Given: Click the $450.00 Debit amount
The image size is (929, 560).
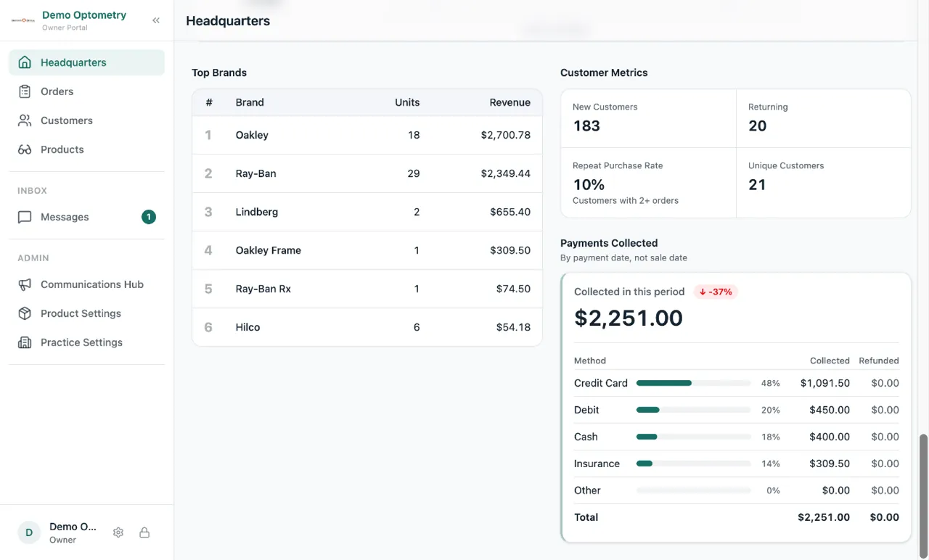Looking at the screenshot, I should (x=830, y=410).
